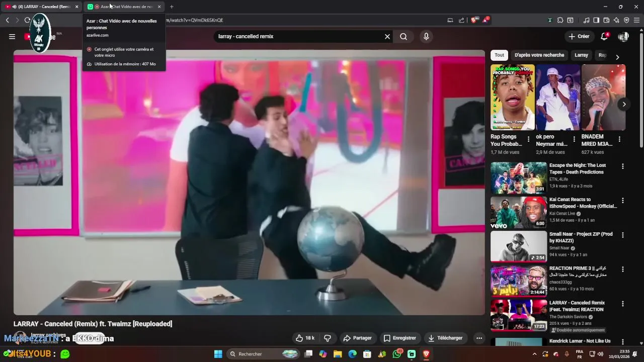Open options for Rap Songs short
Image resolution: width=644 pixels, height=362 pixels.
[x=528, y=139]
